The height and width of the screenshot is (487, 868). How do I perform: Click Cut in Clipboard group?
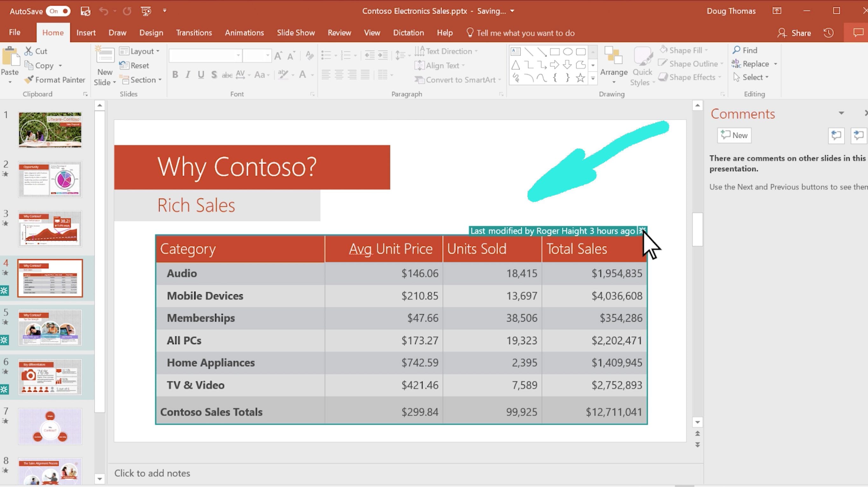[x=36, y=51]
